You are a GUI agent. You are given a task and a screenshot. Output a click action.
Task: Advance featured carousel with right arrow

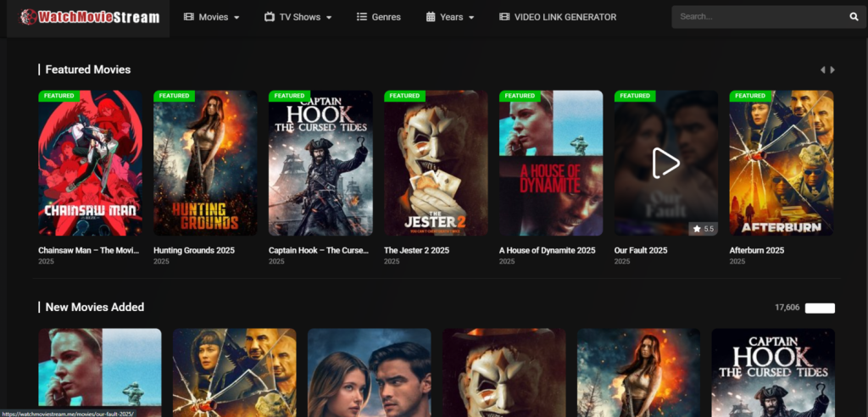[832, 69]
